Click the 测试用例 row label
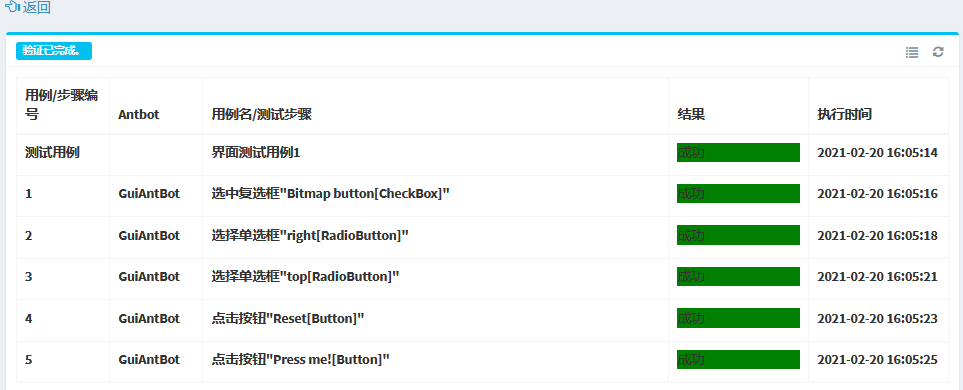The height and width of the screenshot is (390, 963). (52, 152)
